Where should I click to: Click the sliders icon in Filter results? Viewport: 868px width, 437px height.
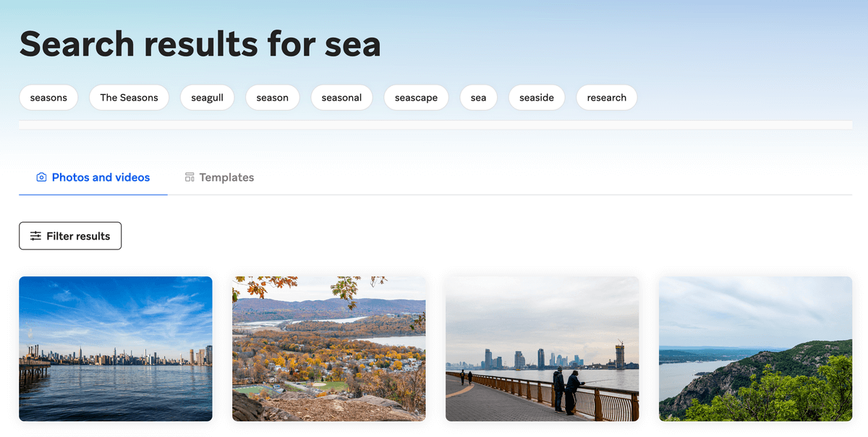(x=35, y=236)
